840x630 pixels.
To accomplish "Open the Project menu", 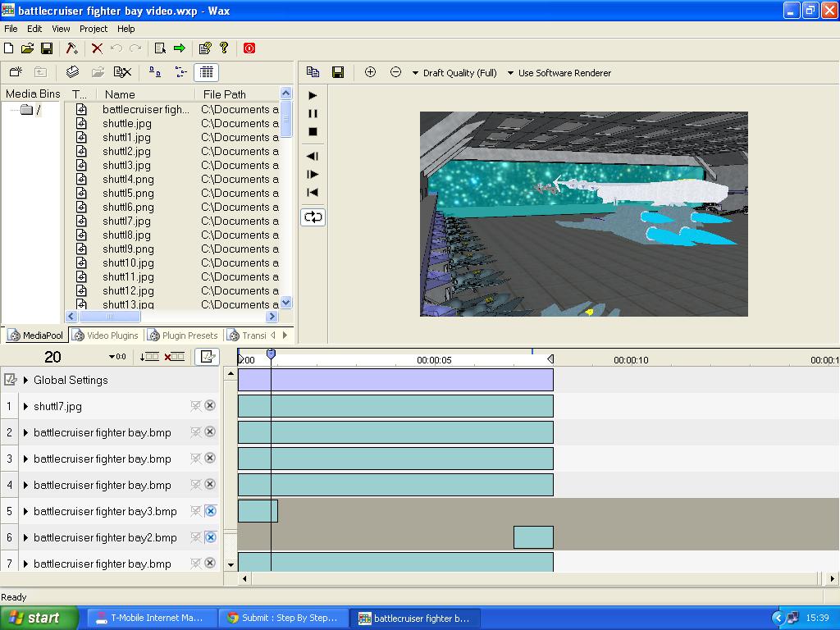I will [x=93, y=29].
